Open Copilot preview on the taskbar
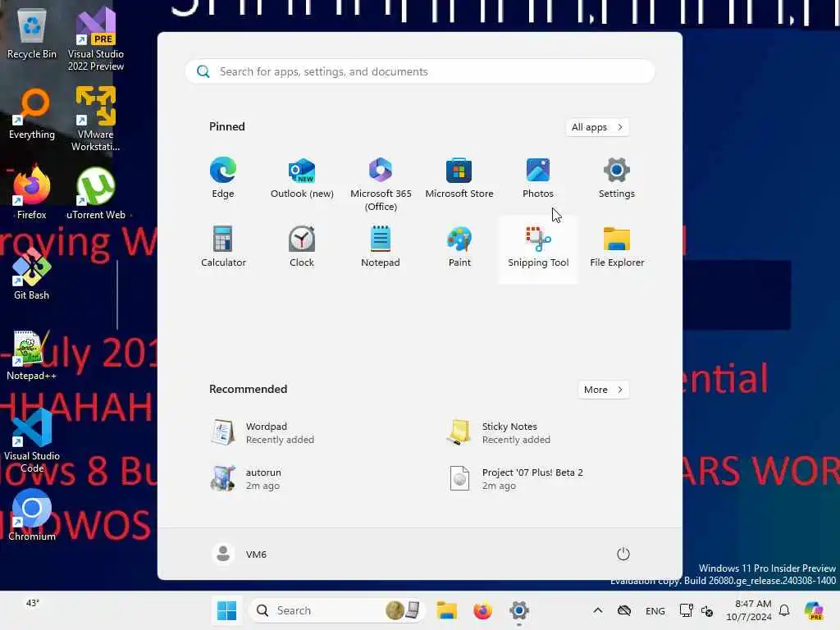840x630 pixels. click(814, 610)
